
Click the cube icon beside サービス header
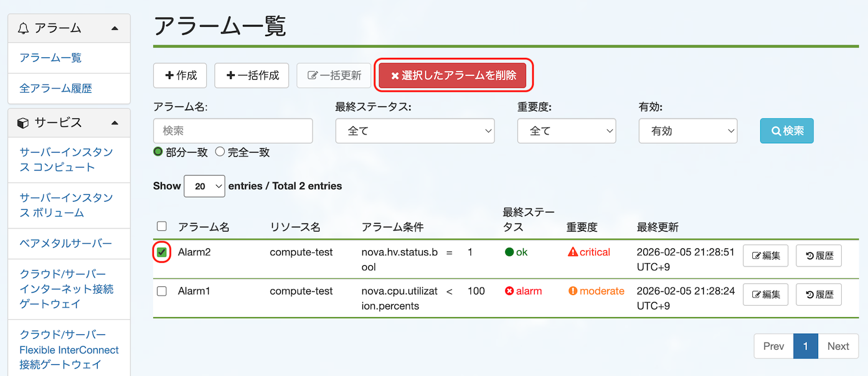pos(24,123)
